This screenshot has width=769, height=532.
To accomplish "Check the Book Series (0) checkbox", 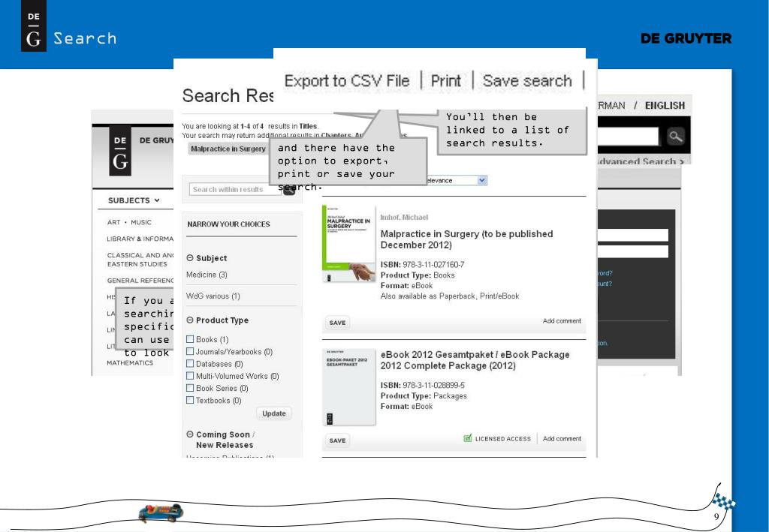I will 190,388.
